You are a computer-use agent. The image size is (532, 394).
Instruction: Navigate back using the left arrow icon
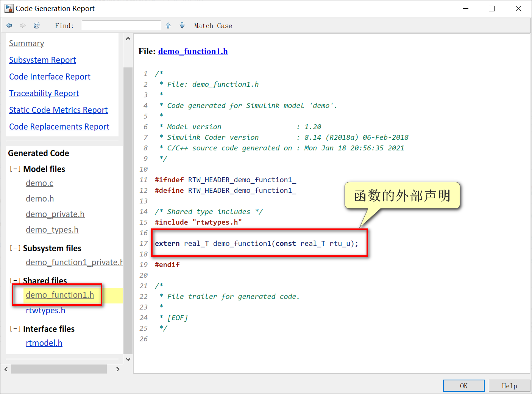coord(9,25)
